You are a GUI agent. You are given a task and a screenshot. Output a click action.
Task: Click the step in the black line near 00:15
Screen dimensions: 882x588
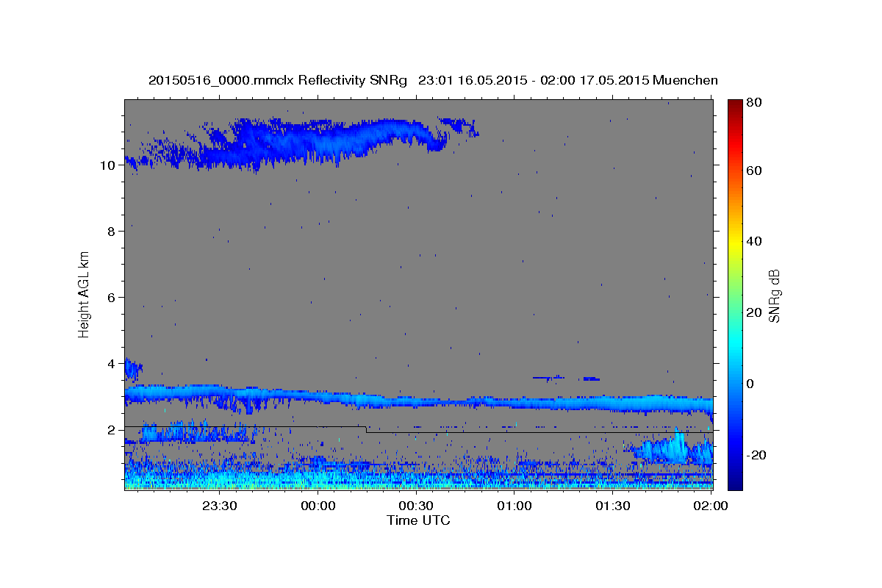(x=366, y=429)
